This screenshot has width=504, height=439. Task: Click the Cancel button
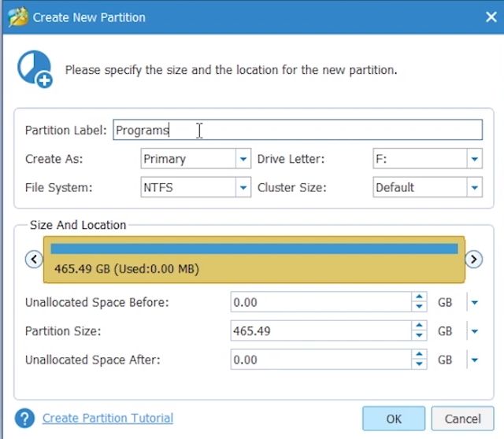[x=462, y=419]
